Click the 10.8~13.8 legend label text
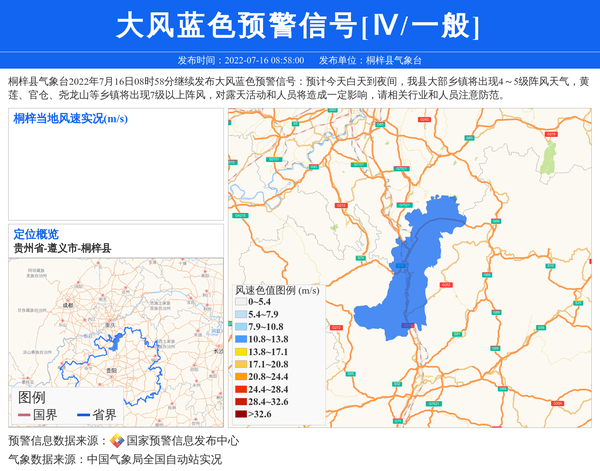This screenshot has height=471, width=600. pyautogui.click(x=268, y=339)
